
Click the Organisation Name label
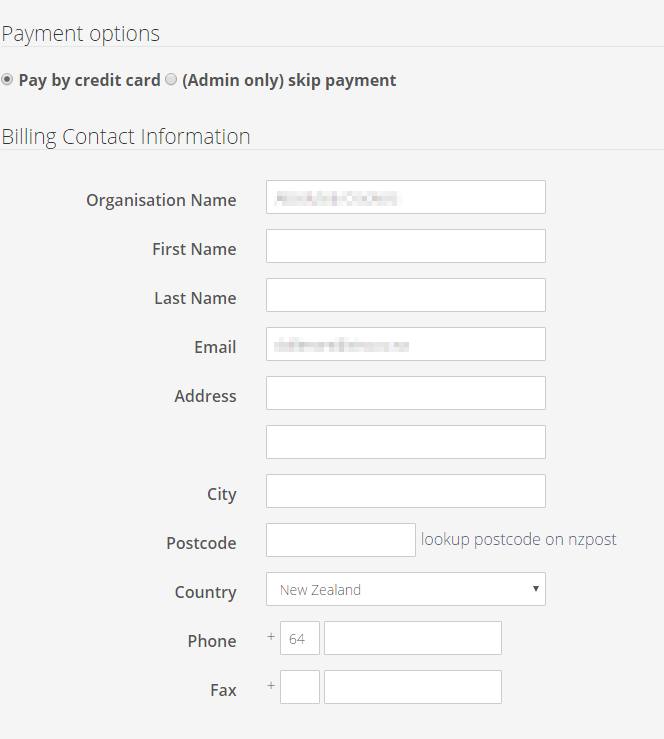pos(161,200)
